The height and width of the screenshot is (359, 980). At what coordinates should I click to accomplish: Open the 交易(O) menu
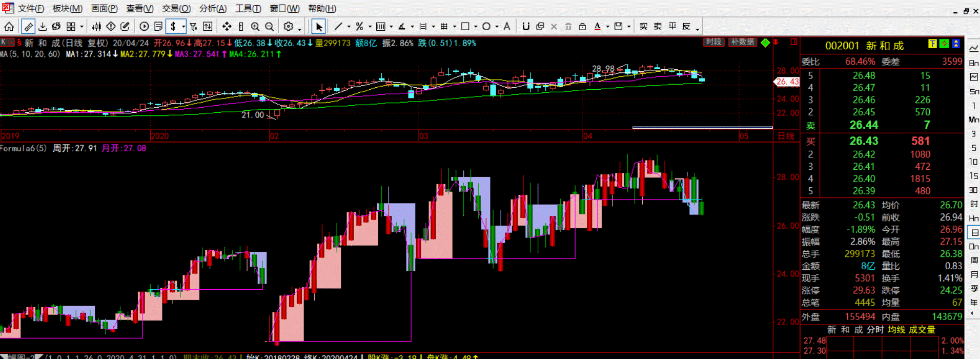pos(176,9)
